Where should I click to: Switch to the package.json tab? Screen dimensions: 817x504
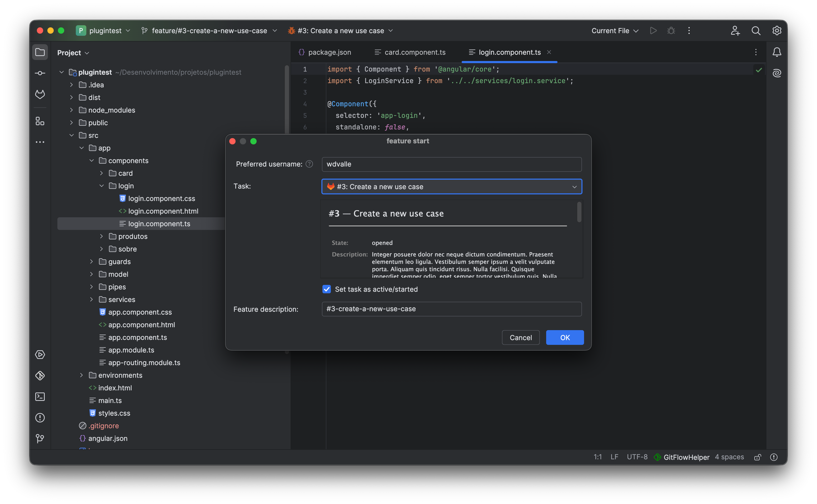click(x=325, y=52)
